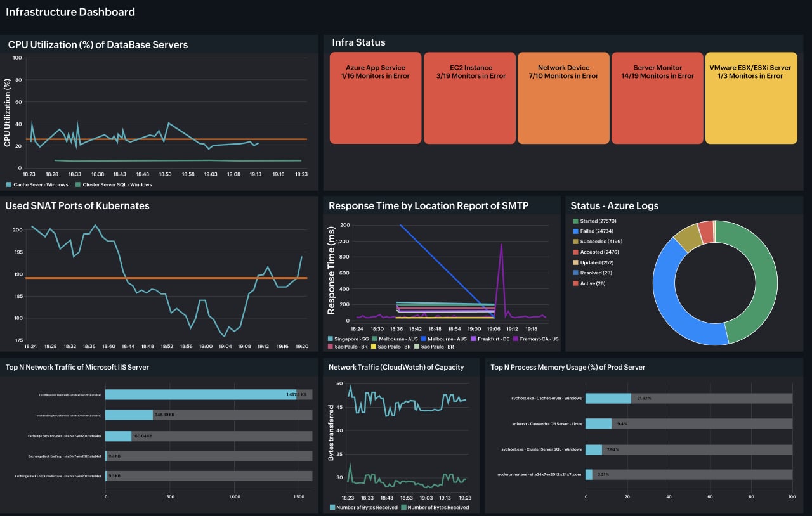Toggle the Frankfurt - DE legend series
Viewport: 812px width, 516px height.
(490, 339)
